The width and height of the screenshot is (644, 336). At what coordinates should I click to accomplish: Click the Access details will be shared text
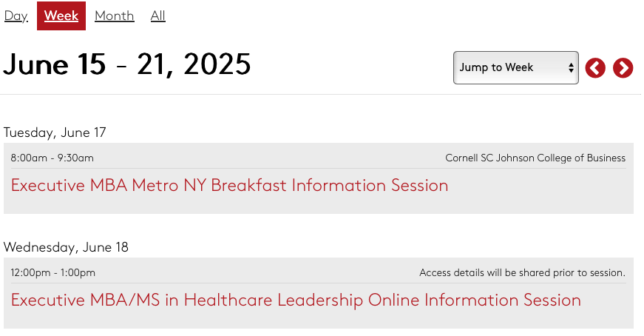[x=523, y=272]
